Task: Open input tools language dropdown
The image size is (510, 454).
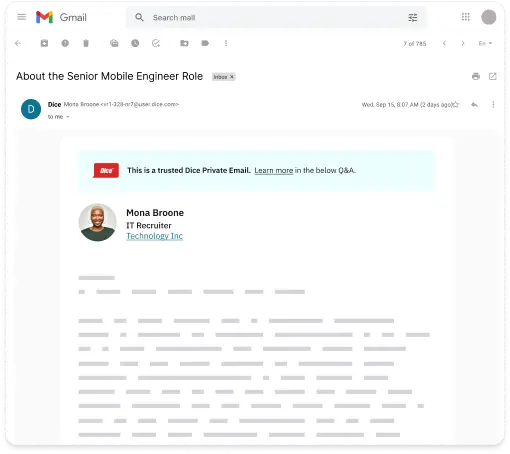Action: (485, 43)
